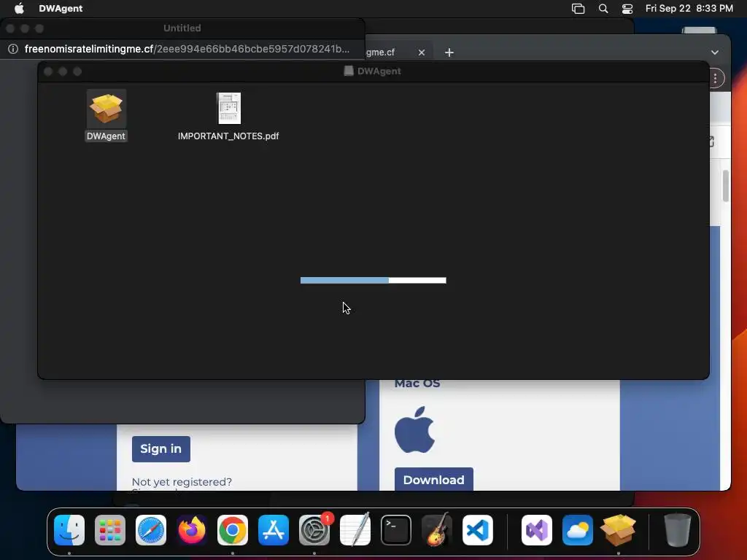Open Finder from the dock
Image resolution: width=747 pixels, height=560 pixels.
click(x=69, y=530)
